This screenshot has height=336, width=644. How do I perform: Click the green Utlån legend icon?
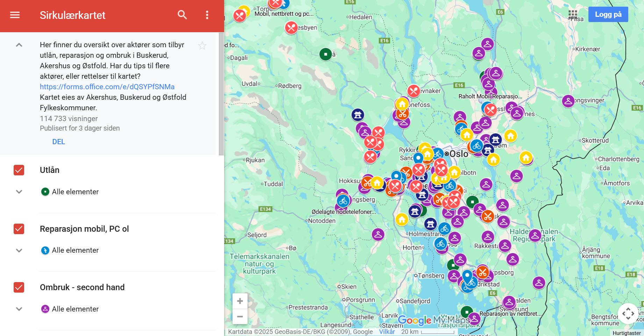(45, 192)
